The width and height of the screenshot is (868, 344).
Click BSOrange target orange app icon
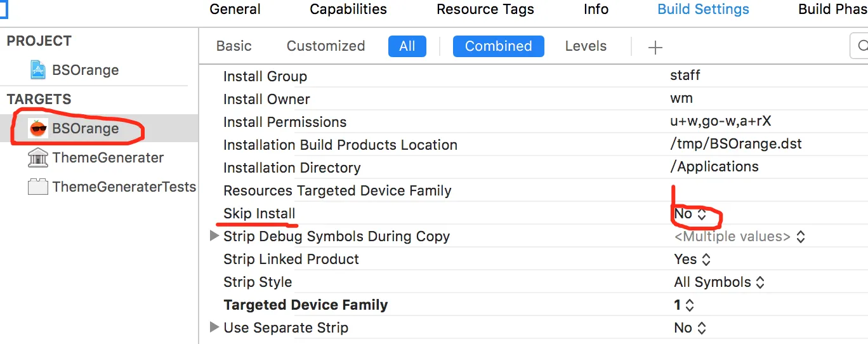(38, 128)
